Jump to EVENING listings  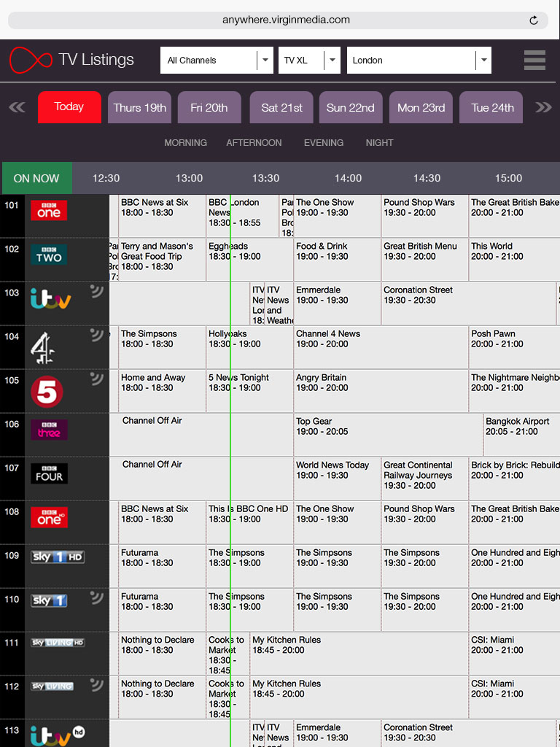pyautogui.click(x=324, y=142)
